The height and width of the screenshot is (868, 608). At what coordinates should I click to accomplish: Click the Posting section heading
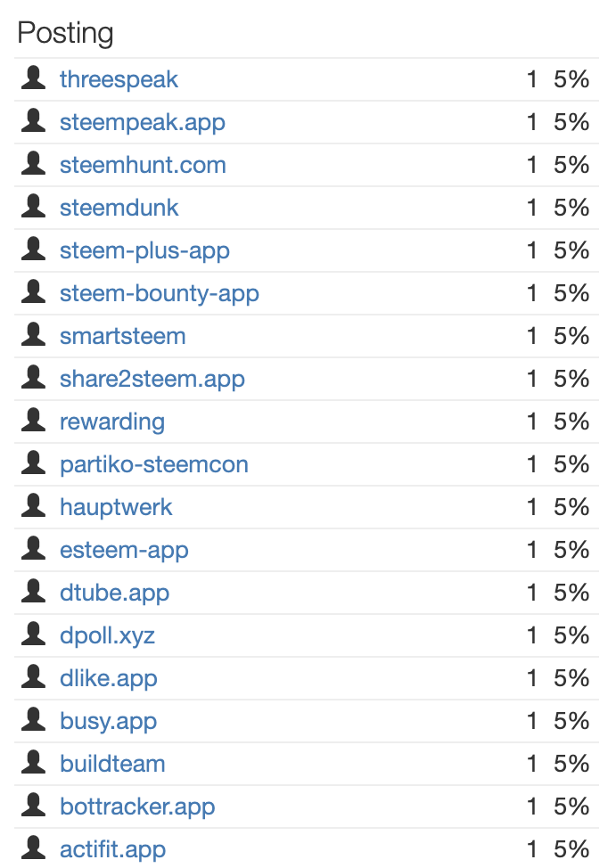point(65,33)
